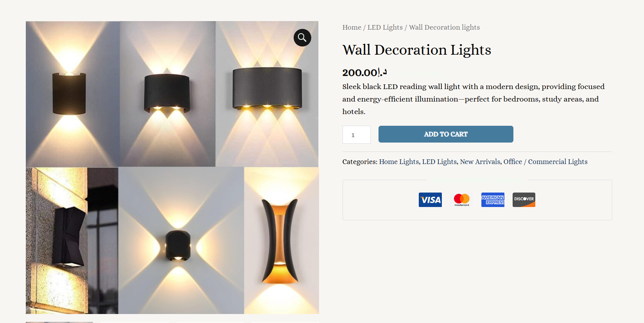Viewport: 644px width, 323px height.
Task: Click the American Express payment icon
Action: (493, 200)
